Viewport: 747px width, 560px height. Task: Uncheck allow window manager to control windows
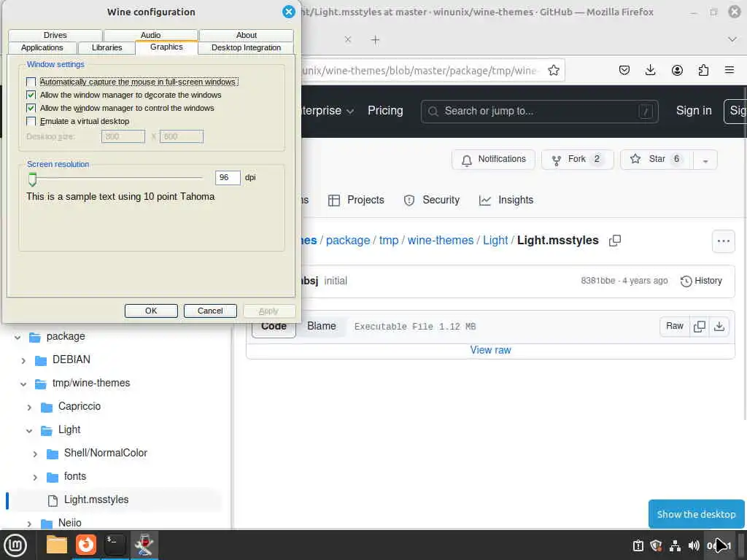[x=31, y=108]
